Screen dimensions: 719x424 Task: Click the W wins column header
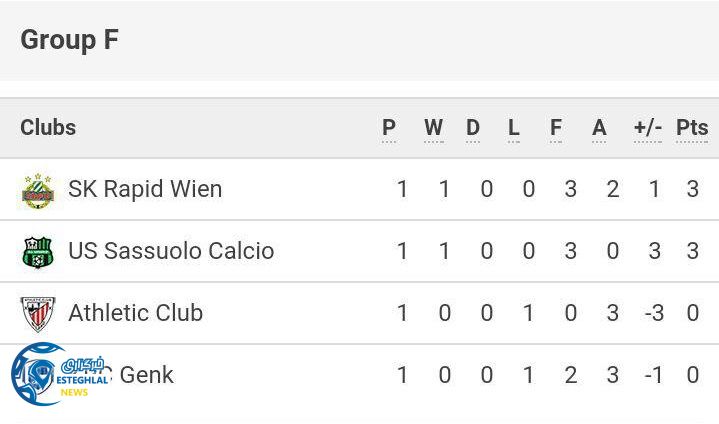[x=433, y=128]
